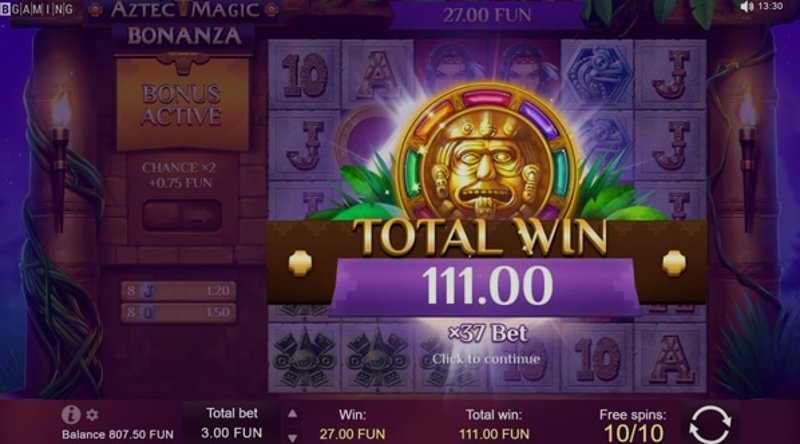
Task: Open the game info icon
Action: click(70, 414)
